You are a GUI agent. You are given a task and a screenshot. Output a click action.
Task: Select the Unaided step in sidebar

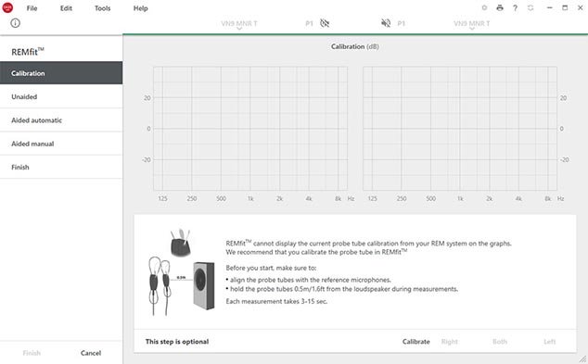point(61,96)
